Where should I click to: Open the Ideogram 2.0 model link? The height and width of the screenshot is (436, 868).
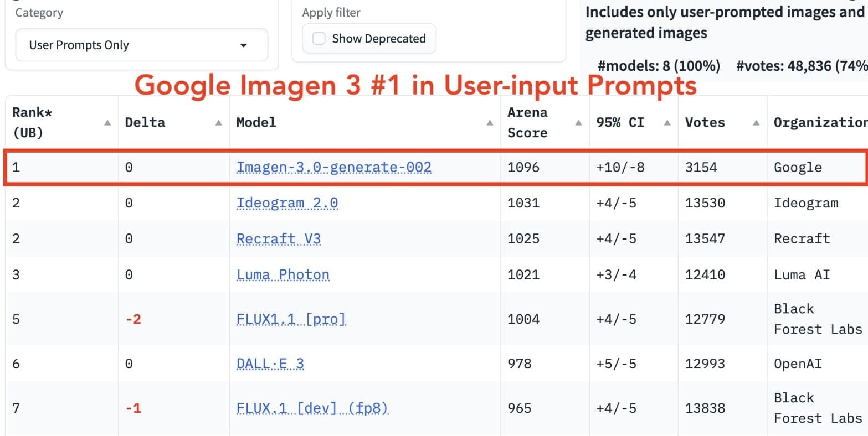[287, 203]
